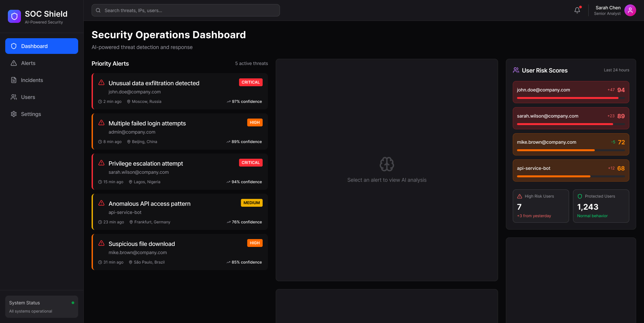Click the SOC Shield logo icon
644x323 pixels.
pos(14,16)
